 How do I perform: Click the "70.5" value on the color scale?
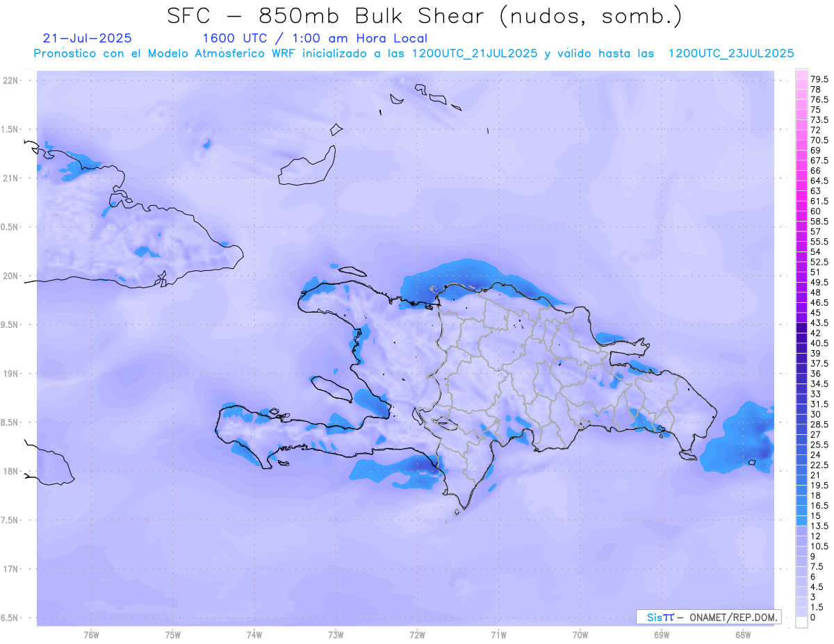click(x=819, y=140)
